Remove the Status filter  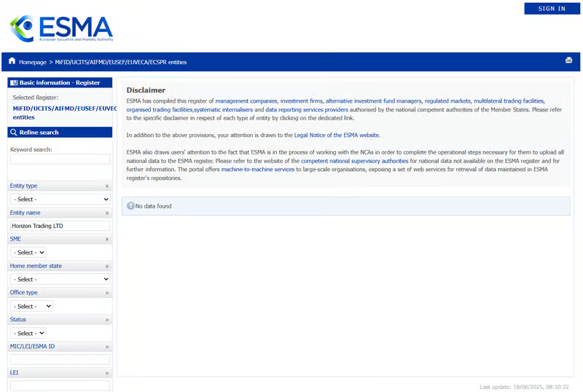(107, 320)
